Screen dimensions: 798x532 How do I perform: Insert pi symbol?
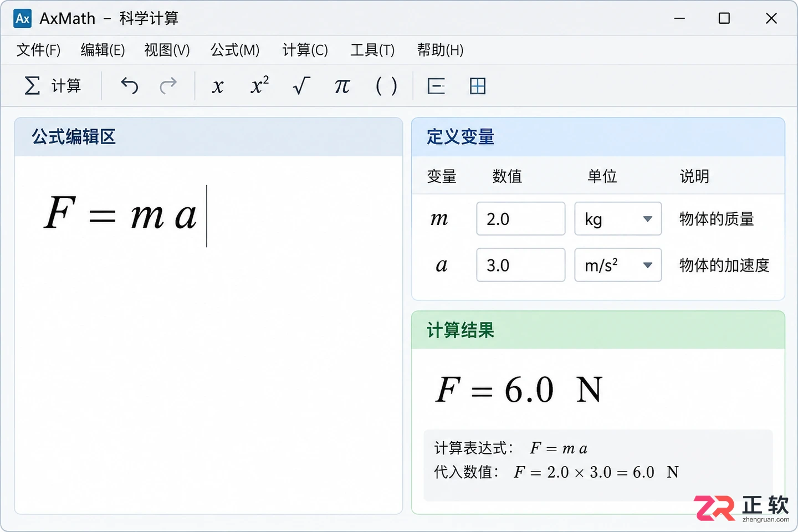pos(342,86)
